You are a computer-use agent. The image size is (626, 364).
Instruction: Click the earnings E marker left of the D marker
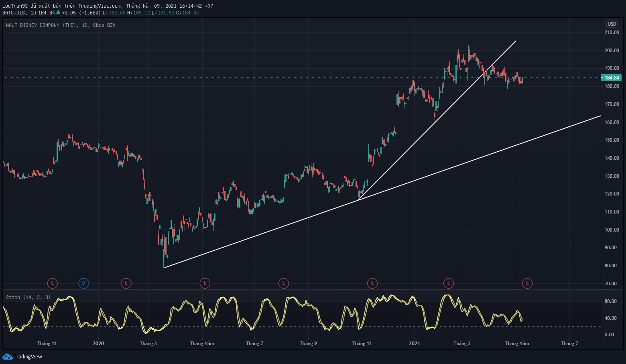[x=52, y=283]
